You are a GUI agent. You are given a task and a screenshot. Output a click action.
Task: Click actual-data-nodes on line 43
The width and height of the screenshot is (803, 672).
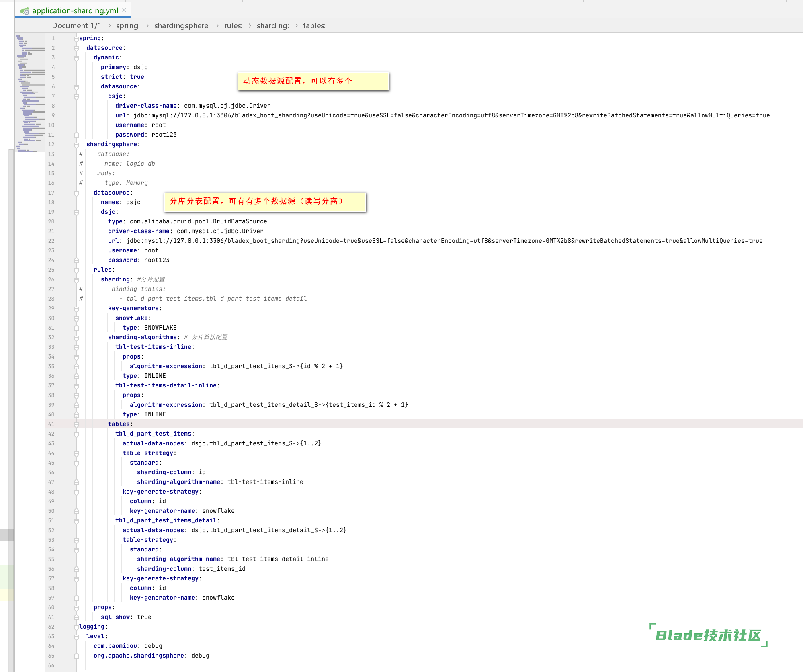(222, 443)
